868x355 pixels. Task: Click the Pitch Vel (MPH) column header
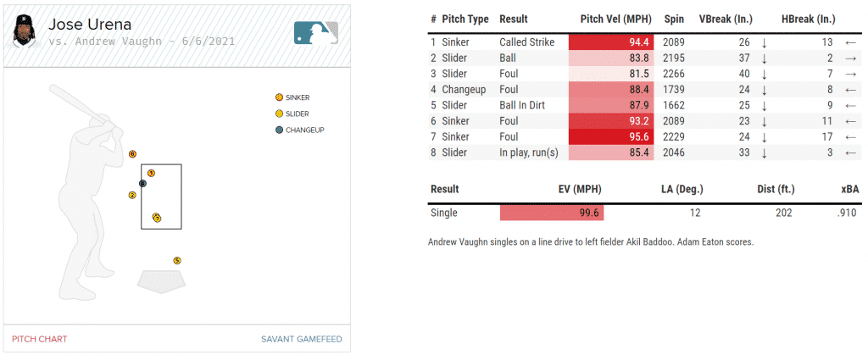614,19
